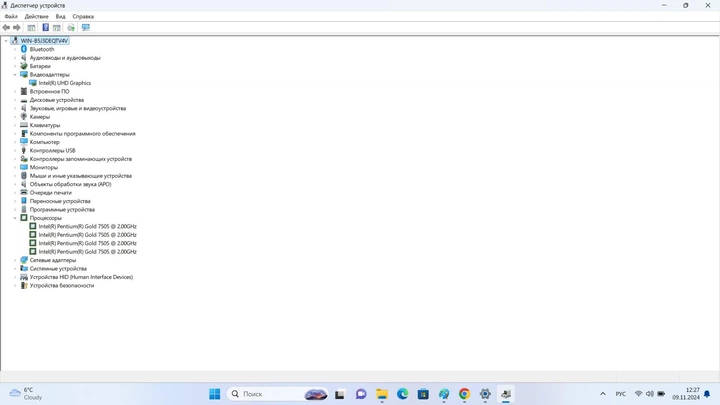This screenshot has width=720, height=405.
Task: Click the Камеры category icon
Action: pyautogui.click(x=24, y=117)
